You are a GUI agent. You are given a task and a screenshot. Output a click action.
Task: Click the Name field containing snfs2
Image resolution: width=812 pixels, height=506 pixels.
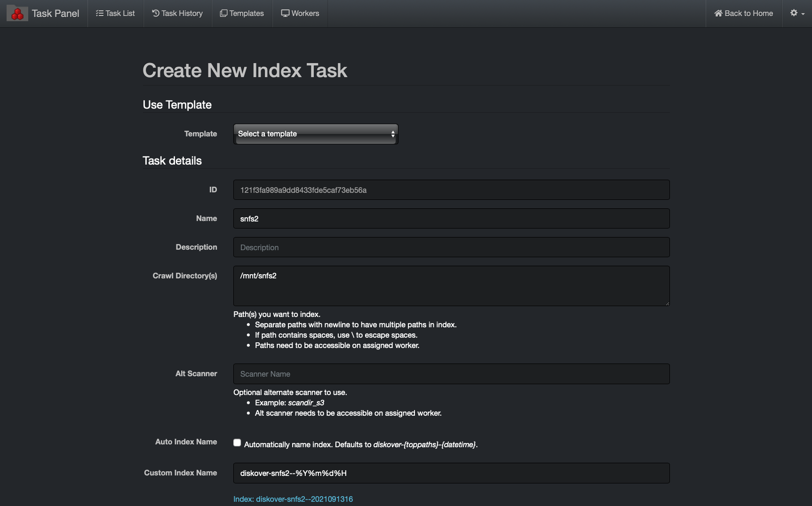click(451, 218)
